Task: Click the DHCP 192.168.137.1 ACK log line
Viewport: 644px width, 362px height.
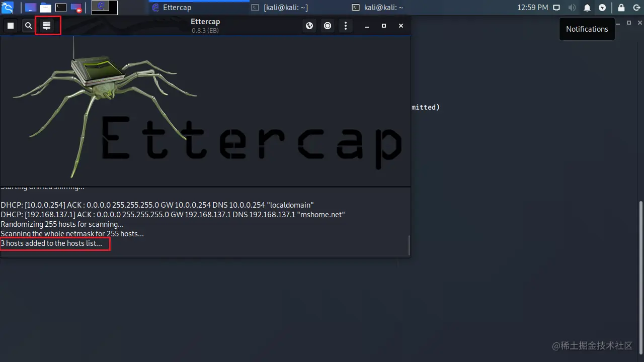Action: click(173, 215)
